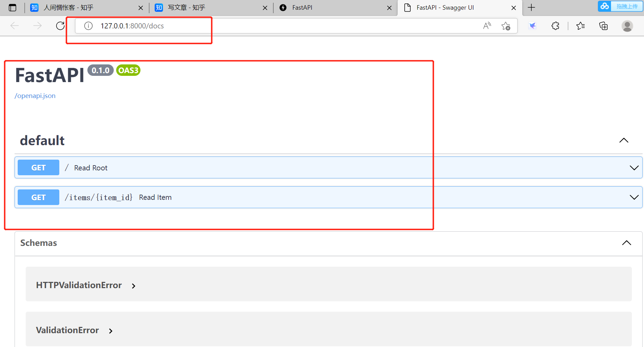Click the site information icon in address bar
644x347 pixels.
[x=88, y=26]
